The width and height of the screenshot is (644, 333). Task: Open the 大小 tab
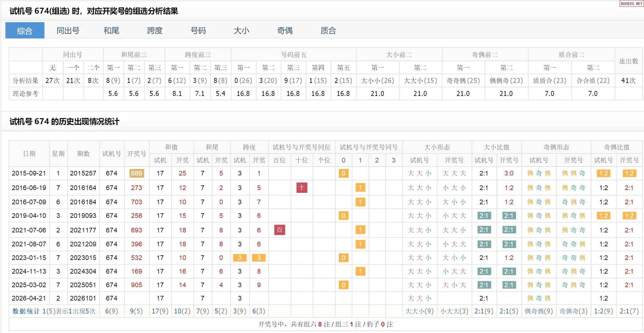point(241,31)
